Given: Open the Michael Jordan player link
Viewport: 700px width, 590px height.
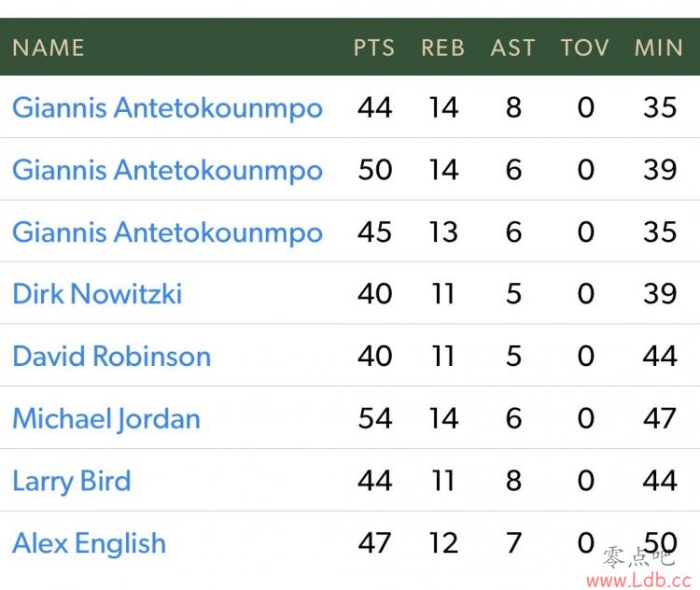Looking at the screenshot, I should (106, 419).
